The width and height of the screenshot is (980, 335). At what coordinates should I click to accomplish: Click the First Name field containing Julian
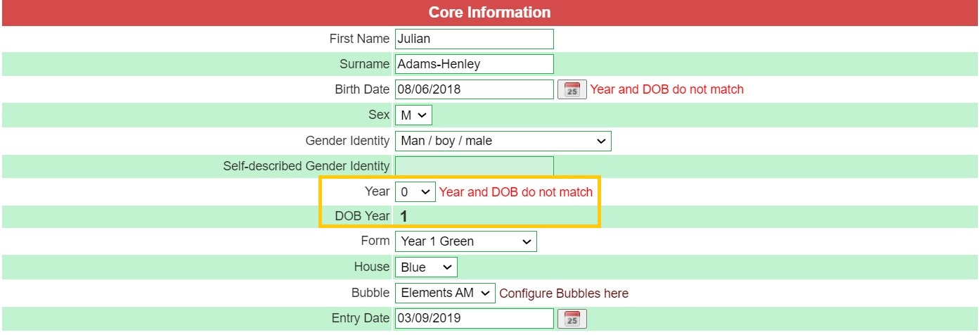pos(474,39)
